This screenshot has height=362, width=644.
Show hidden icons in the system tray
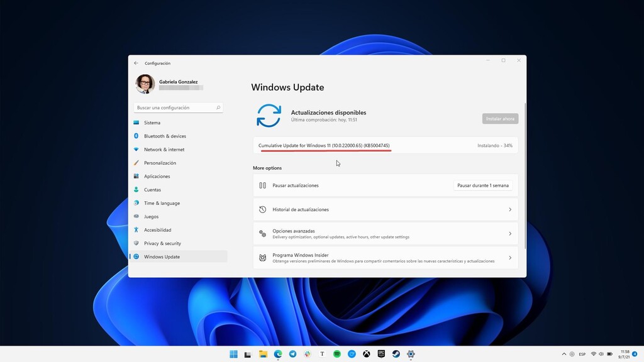pyautogui.click(x=564, y=354)
